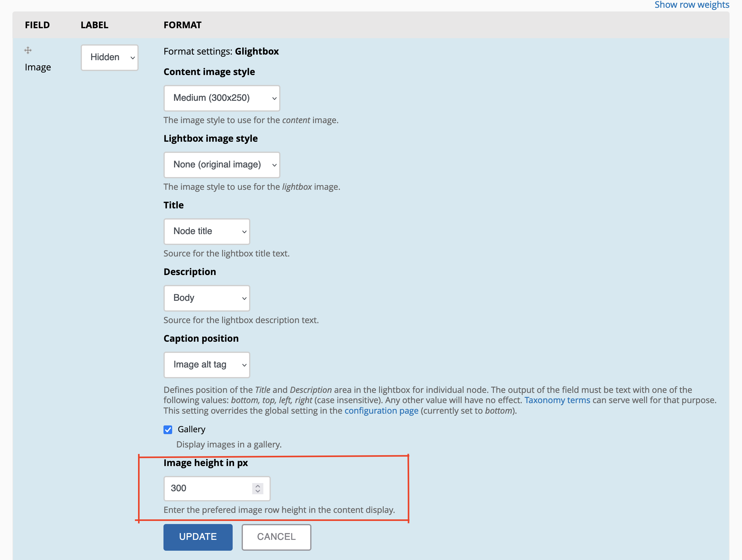Screen dimensions: 742x560
Task: Click the Gallery checkbox label text
Action: [x=191, y=429]
